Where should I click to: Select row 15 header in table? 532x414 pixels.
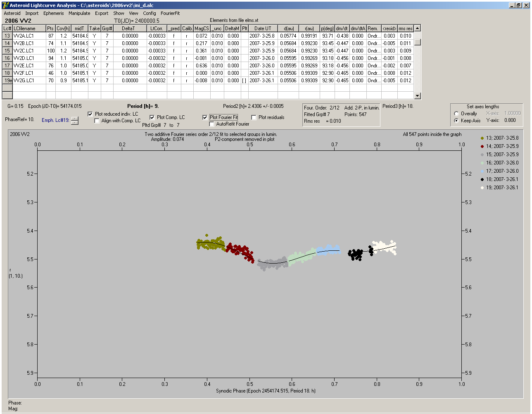(x=7, y=51)
